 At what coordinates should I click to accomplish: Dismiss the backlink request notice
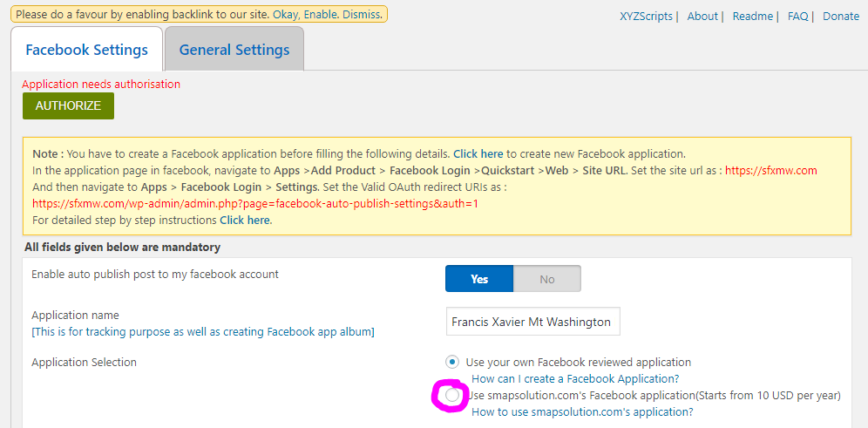pos(362,15)
